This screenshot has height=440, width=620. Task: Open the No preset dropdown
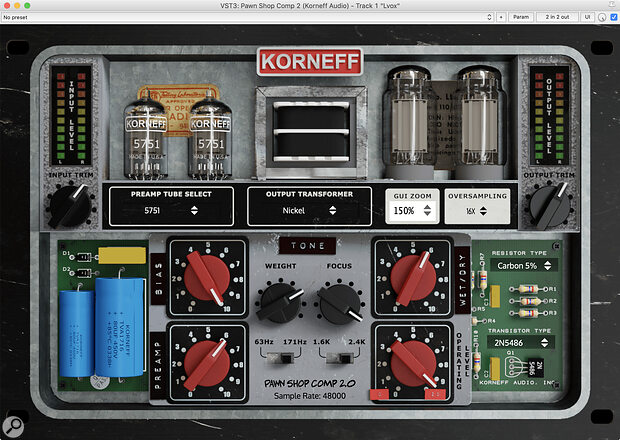pyautogui.click(x=248, y=17)
